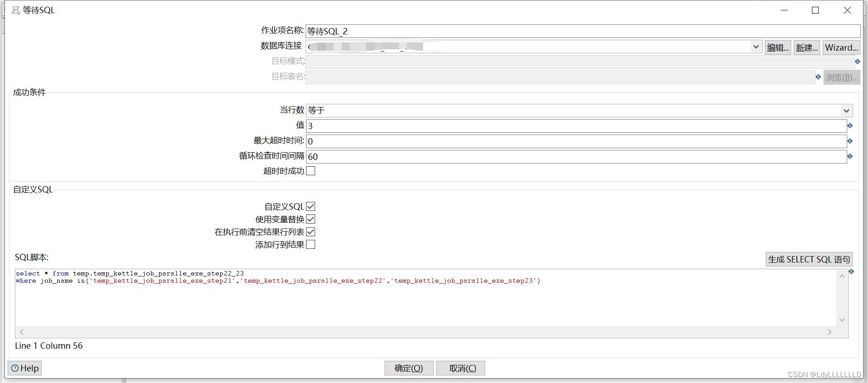
Task: Click the 浏览(B)... button
Action: pyautogui.click(x=842, y=77)
